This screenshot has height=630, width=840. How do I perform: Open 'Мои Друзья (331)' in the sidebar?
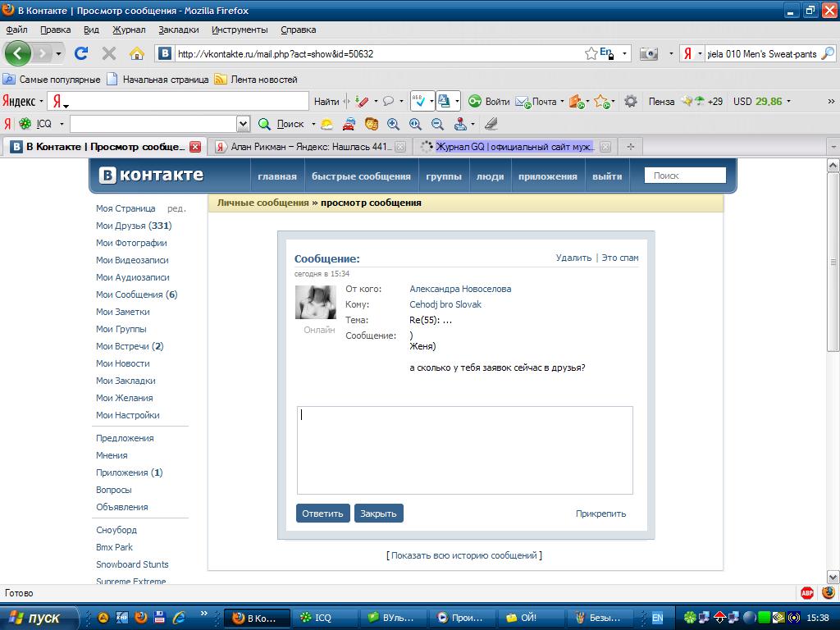tap(134, 226)
